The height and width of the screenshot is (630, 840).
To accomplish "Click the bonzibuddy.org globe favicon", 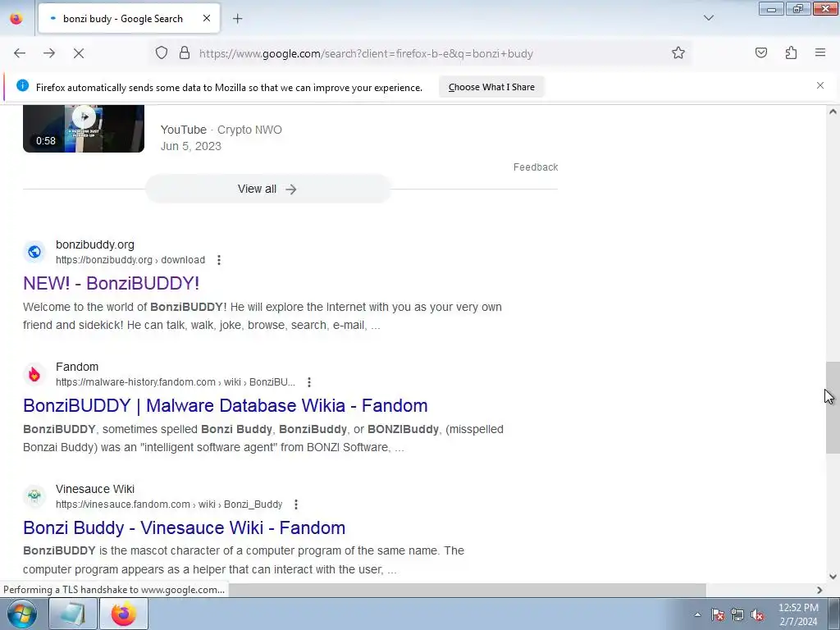I will point(34,251).
